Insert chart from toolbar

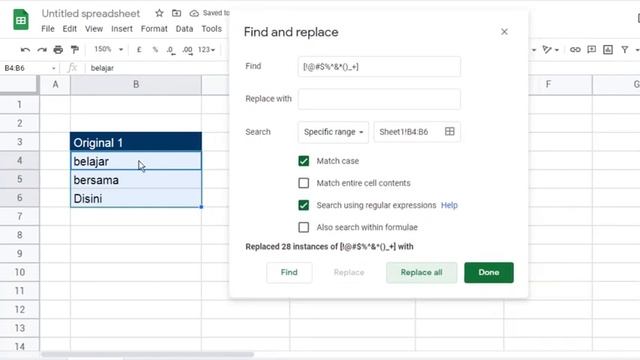(x=608, y=50)
